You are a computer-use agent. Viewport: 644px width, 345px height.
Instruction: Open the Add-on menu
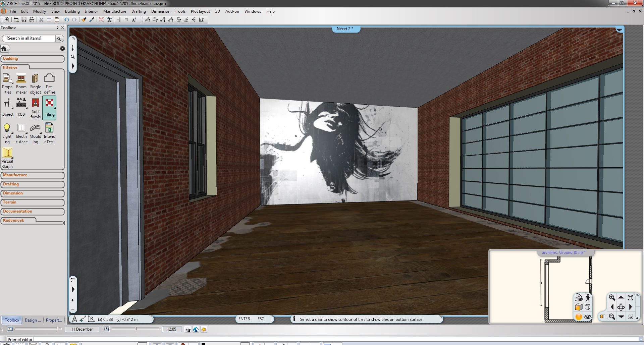click(232, 11)
